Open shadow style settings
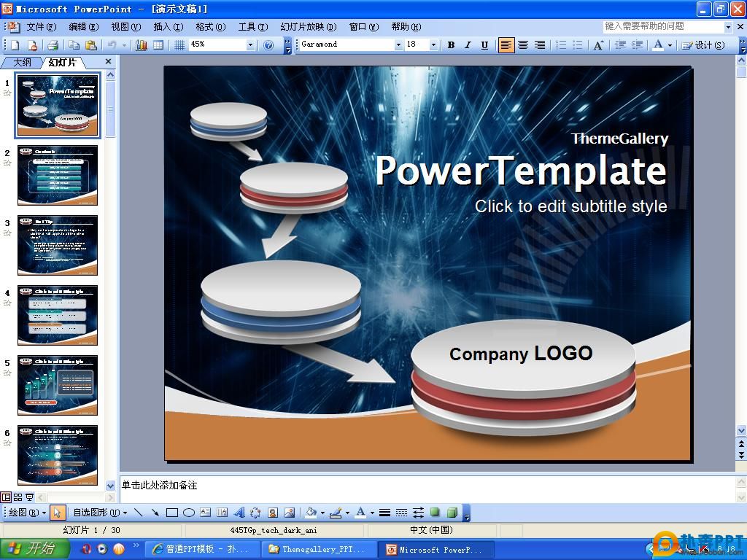Viewport: 747px width, 560px height. coord(435,513)
